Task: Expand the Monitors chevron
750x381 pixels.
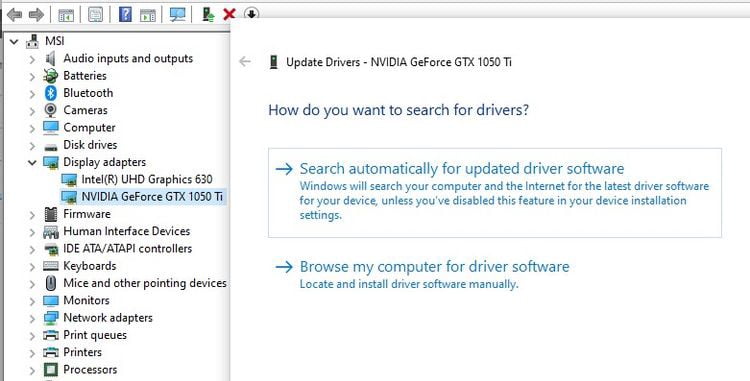Action: (x=32, y=301)
